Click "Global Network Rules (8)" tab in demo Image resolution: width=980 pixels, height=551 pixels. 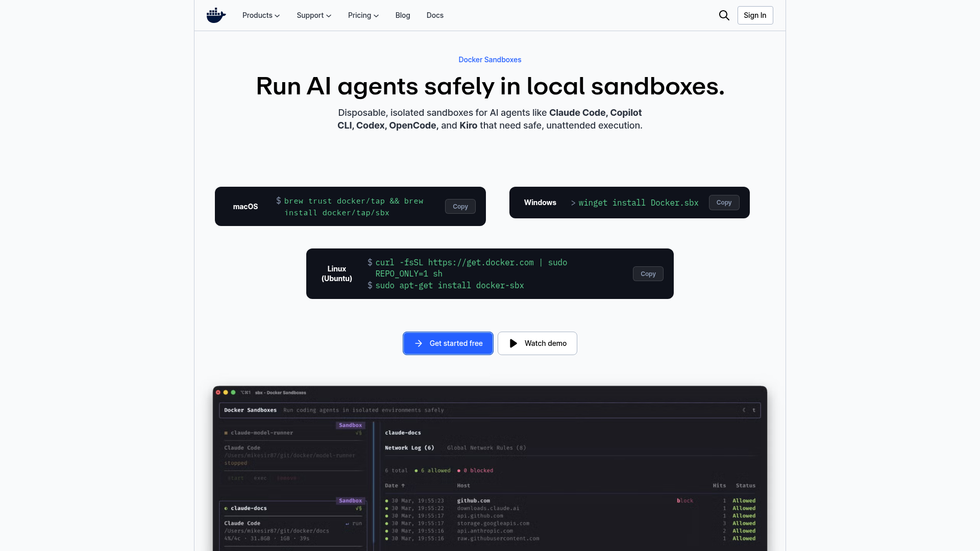486,448
